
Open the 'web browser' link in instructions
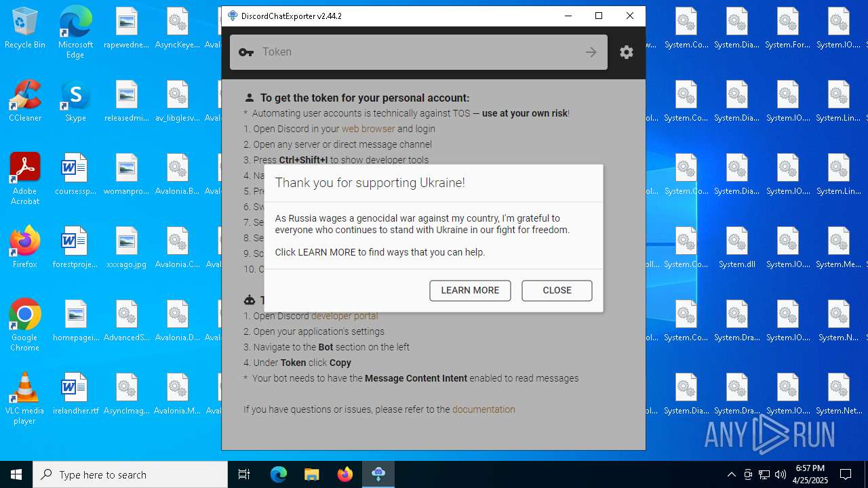pos(368,129)
